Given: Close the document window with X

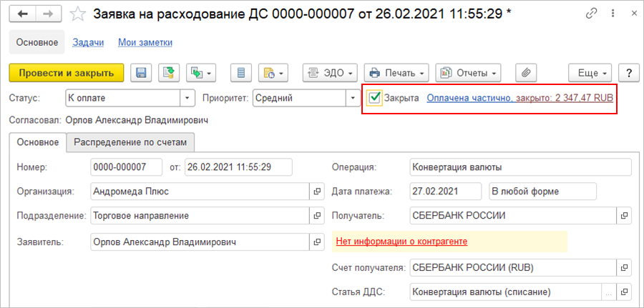Looking at the screenshot, I should click(634, 14).
